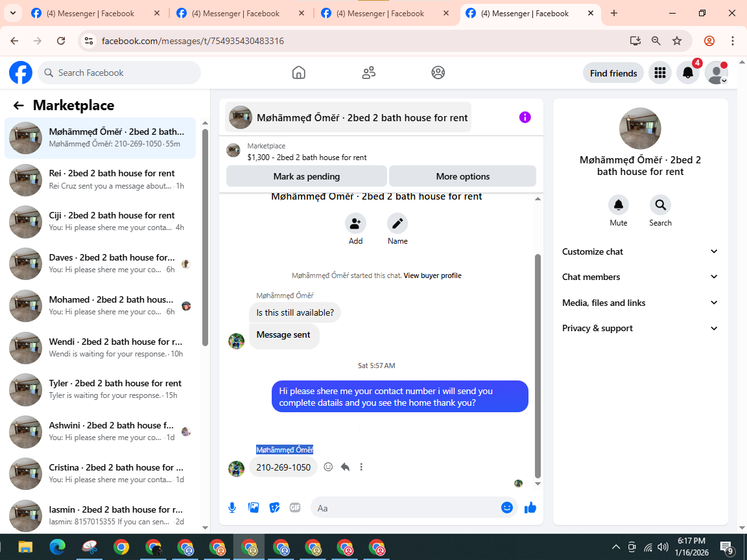Click the chat list scrollbar
Image resolution: width=747 pixels, height=560 pixels.
[206, 237]
